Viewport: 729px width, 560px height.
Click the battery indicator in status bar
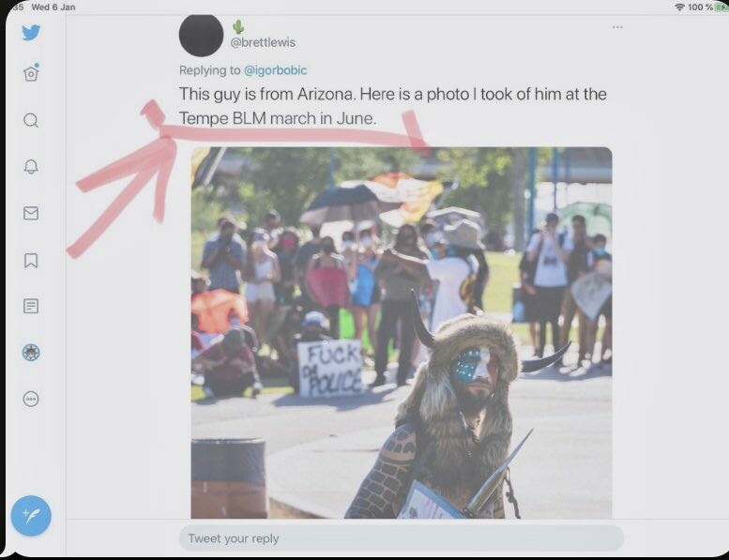click(x=722, y=7)
